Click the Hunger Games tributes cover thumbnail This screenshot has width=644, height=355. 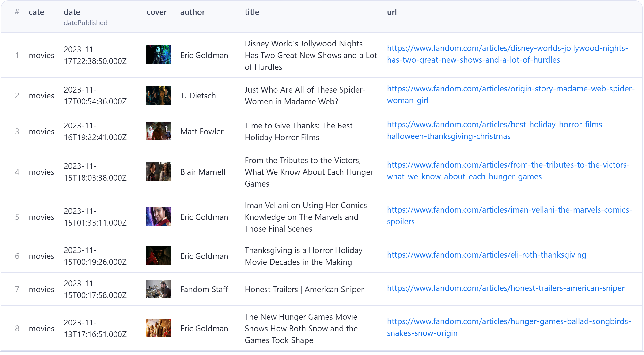(158, 172)
